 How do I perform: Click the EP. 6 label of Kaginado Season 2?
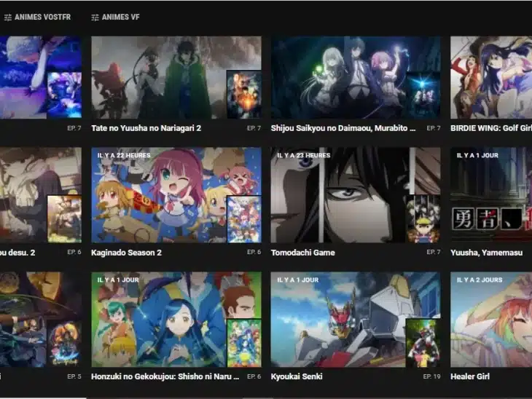[254, 252]
